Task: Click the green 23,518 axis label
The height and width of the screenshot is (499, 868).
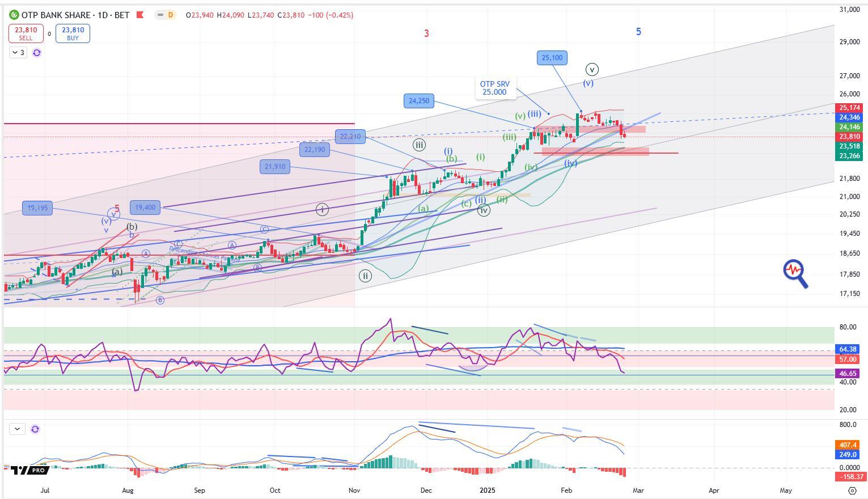Action: coord(849,146)
